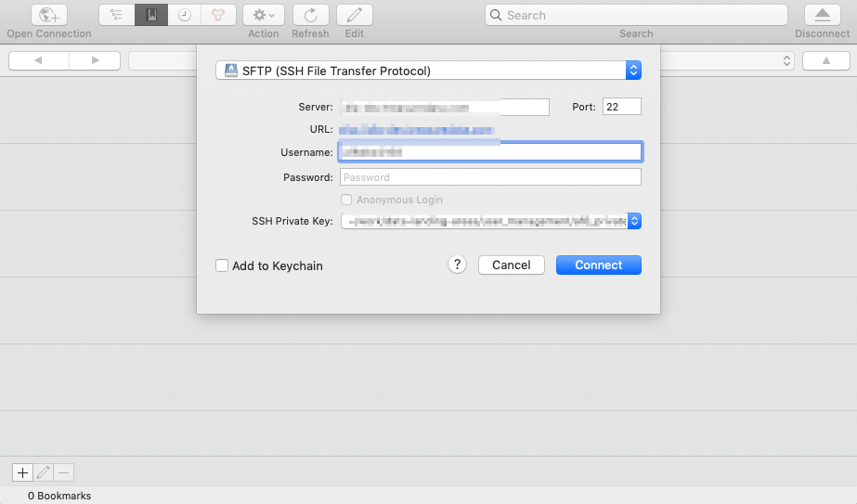
Task: Toggle the Anonymous Login checkbox
Action: [x=346, y=200]
